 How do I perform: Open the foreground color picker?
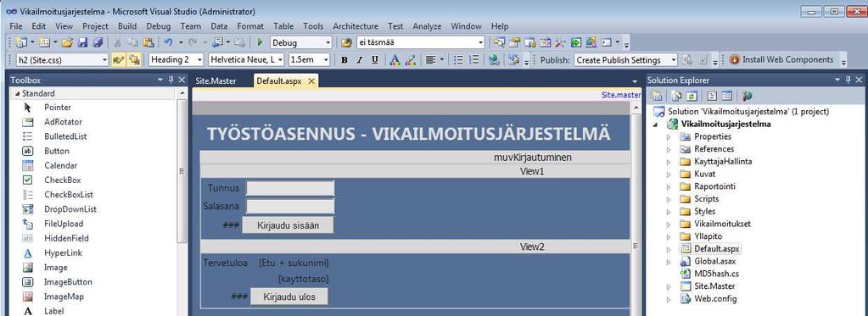click(395, 59)
